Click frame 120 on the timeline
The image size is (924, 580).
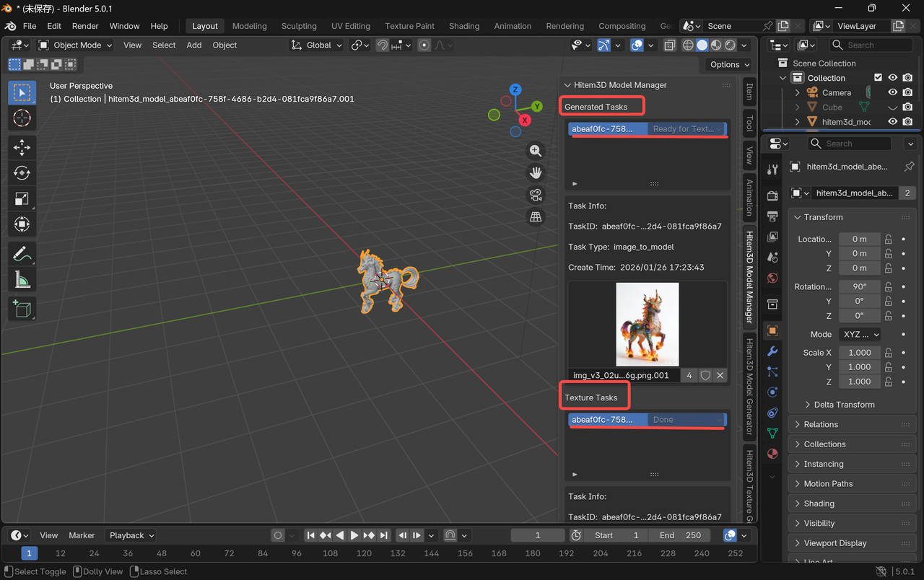coord(364,553)
